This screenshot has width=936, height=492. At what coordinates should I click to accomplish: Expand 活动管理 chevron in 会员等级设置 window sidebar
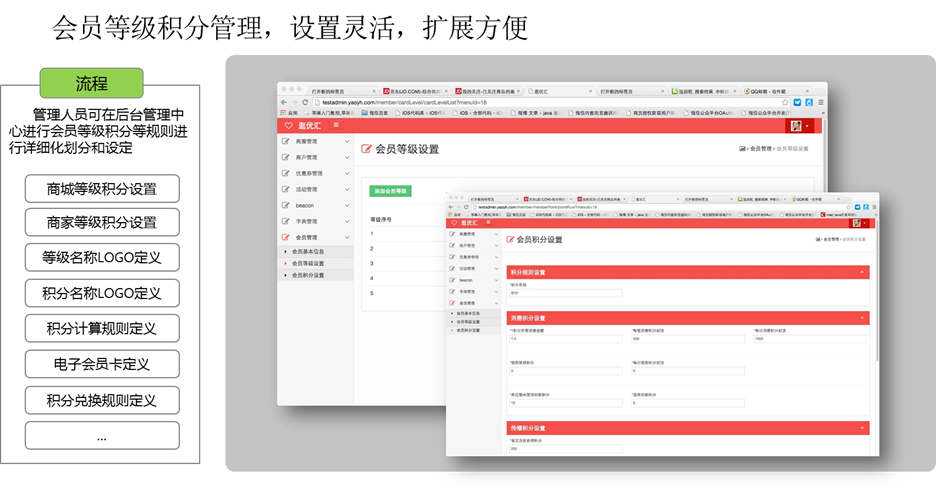pos(347,189)
